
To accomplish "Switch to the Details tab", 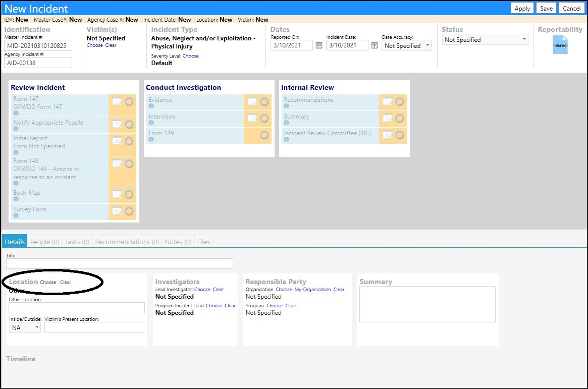I will point(15,242).
